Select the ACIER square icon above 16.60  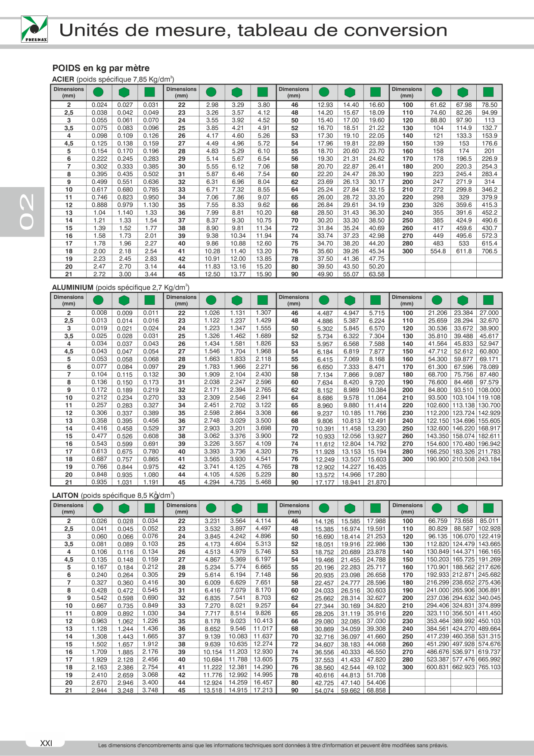(376, 92)
